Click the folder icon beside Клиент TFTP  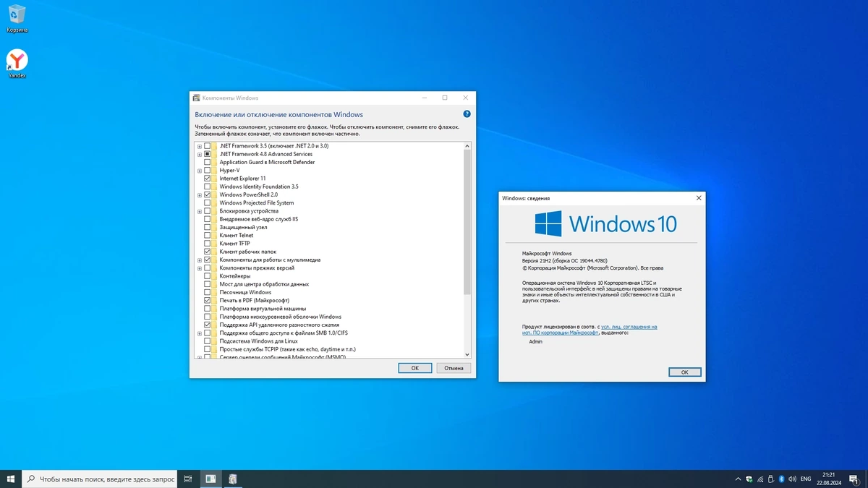tap(215, 244)
